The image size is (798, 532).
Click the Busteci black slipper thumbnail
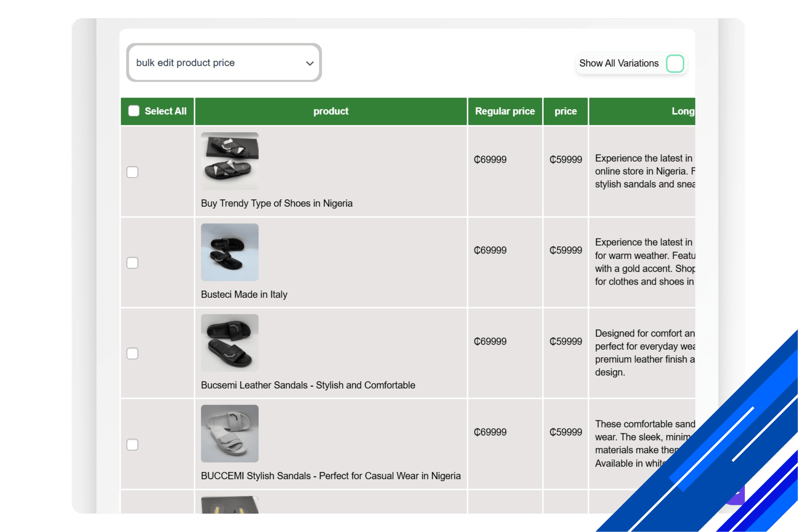229,252
